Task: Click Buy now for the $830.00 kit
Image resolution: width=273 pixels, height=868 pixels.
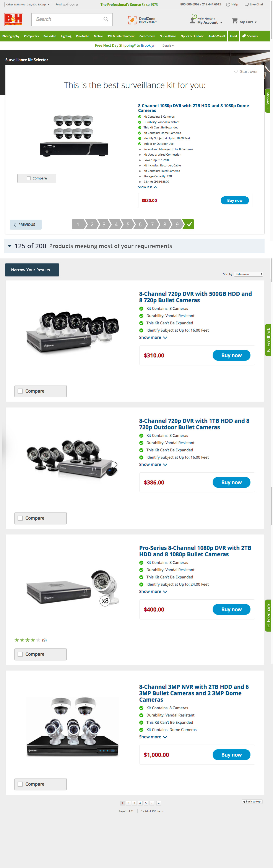Action: click(x=235, y=201)
